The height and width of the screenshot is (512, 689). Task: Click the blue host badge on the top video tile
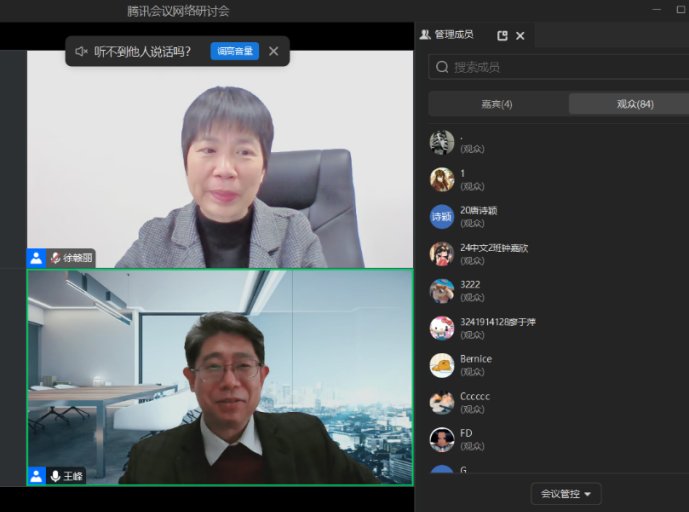pyautogui.click(x=36, y=258)
